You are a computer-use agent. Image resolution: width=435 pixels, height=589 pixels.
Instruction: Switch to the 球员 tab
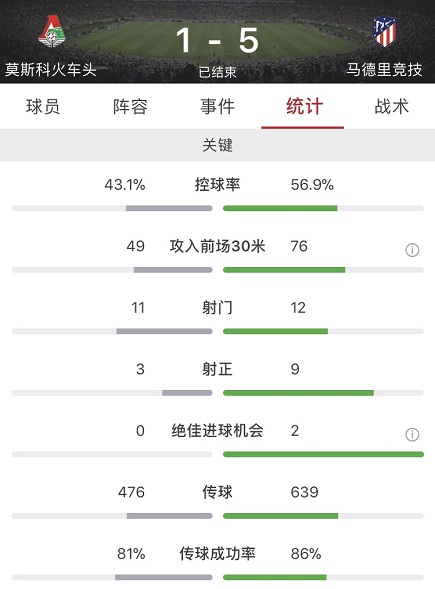click(43, 106)
